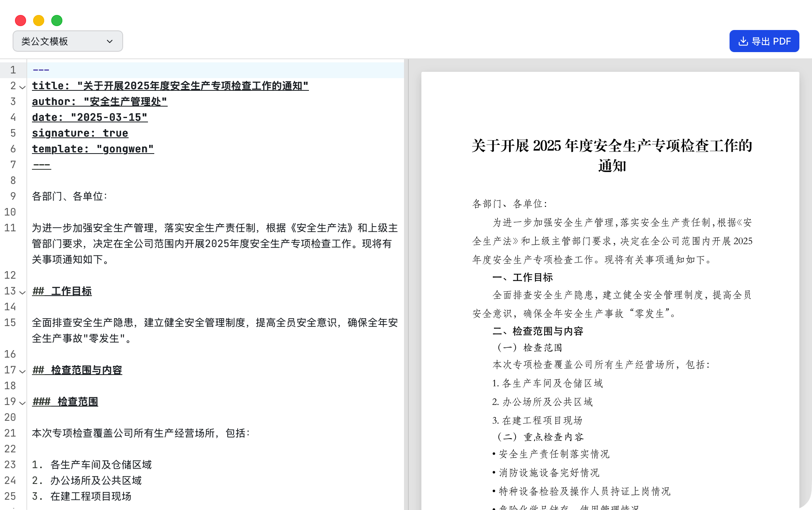Click the 导出 PDF button to export
The width and height of the screenshot is (812, 510).
point(764,41)
